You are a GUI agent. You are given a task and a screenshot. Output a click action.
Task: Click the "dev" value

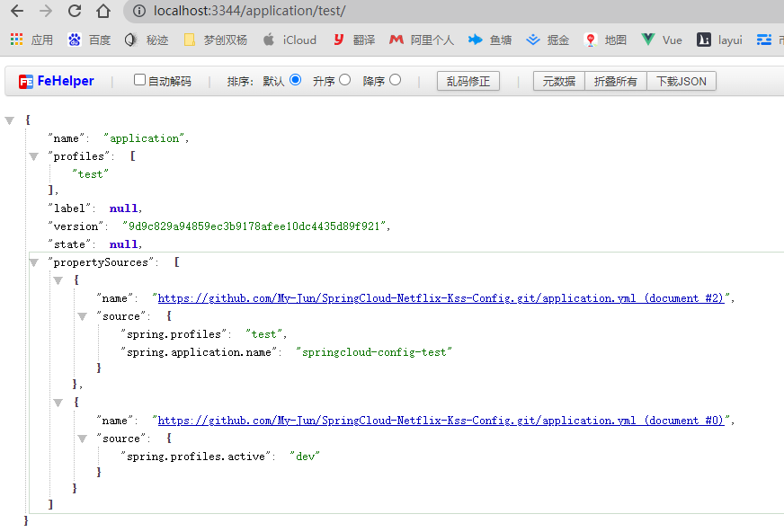305,457
